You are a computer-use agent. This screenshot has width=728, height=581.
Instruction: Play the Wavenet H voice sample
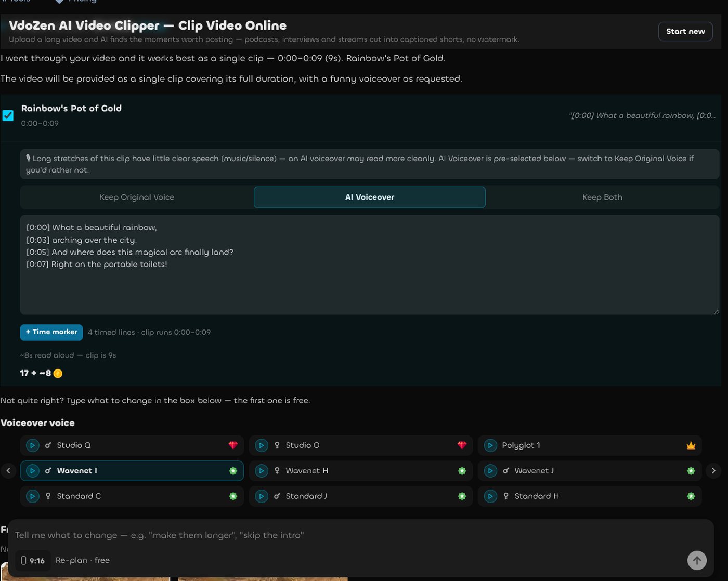(262, 471)
